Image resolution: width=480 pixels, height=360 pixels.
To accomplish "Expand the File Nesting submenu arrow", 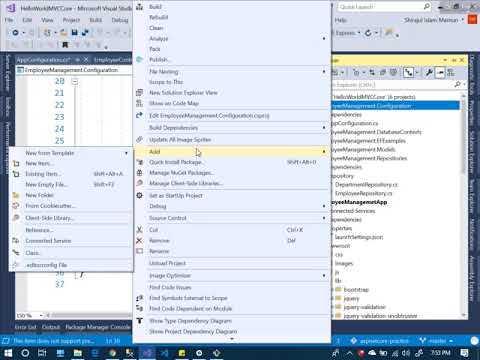I will pyautogui.click(x=324, y=71).
